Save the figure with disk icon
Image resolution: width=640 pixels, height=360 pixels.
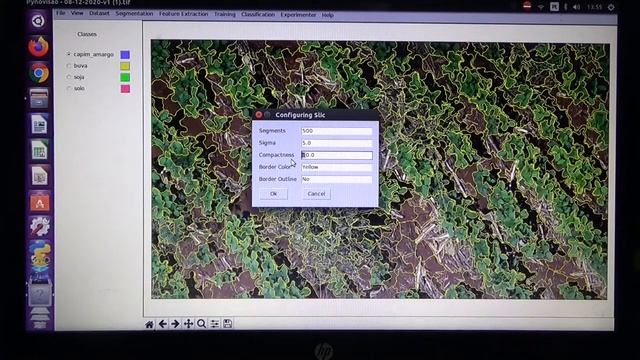(x=227, y=324)
